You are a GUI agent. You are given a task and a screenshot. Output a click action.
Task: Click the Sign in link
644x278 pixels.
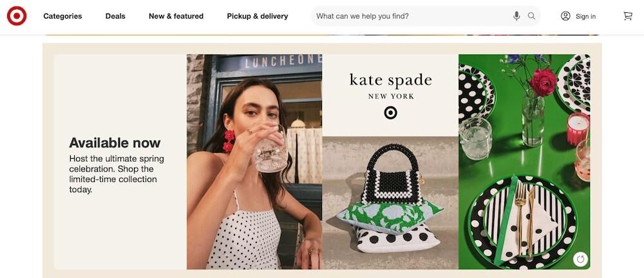click(x=585, y=17)
